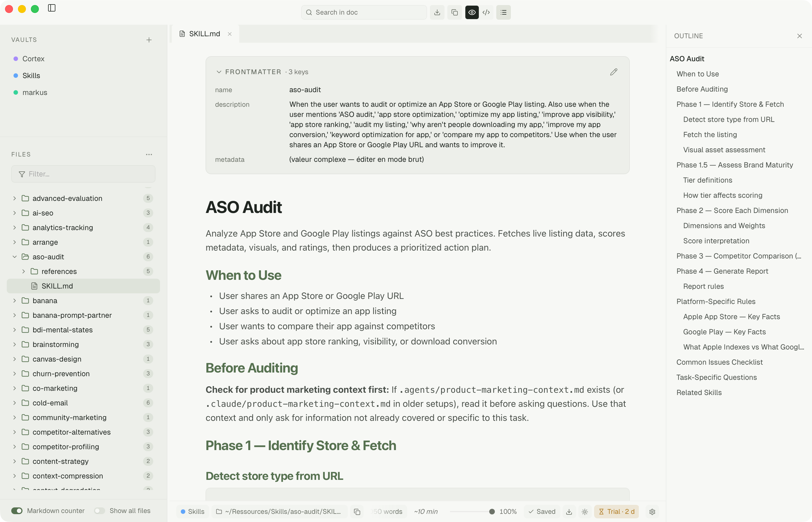This screenshot has height=522, width=812.
Task: Select the churn-prevention folder row
Action: coord(83,374)
